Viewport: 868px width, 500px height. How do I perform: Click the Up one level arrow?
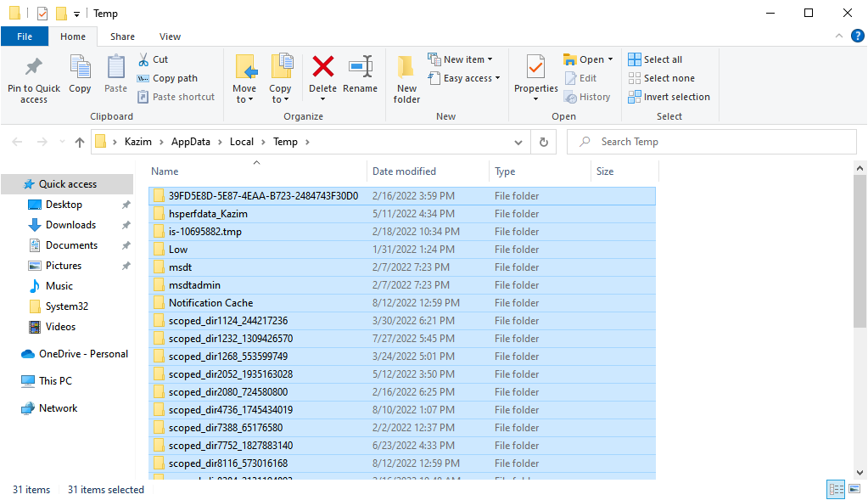(x=80, y=143)
